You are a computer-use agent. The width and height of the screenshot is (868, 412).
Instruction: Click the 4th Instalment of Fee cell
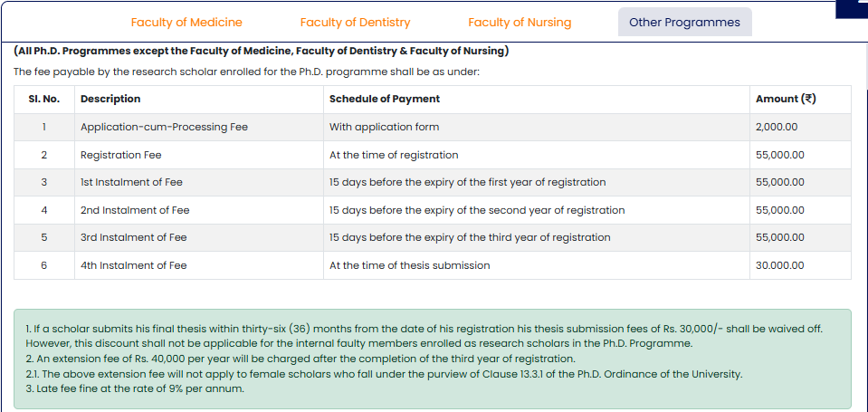133,265
